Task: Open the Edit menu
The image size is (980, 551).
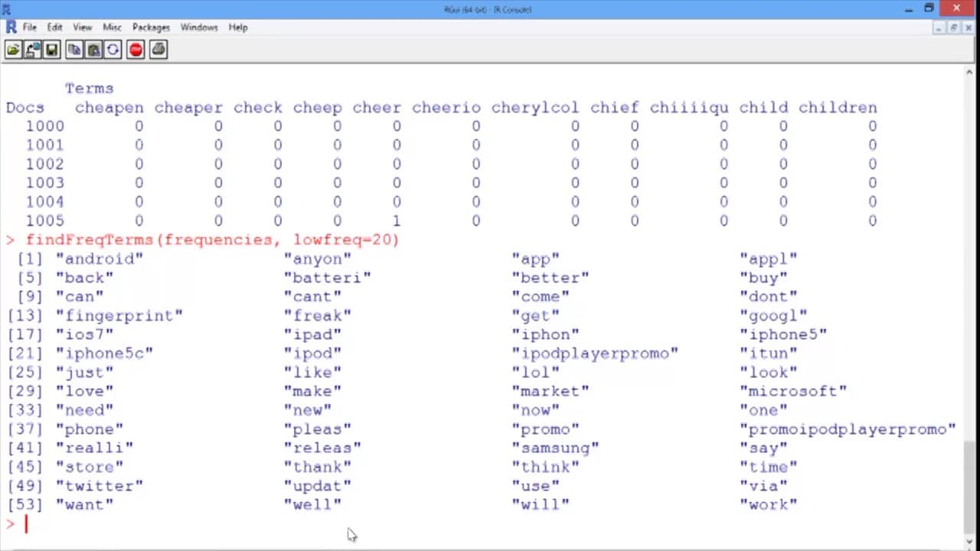Action: pos(55,27)
